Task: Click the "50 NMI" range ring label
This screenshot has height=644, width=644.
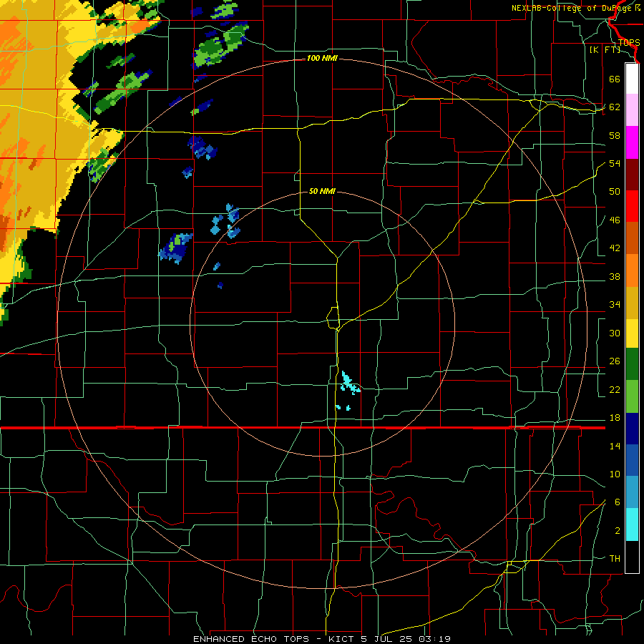Action: click(x=322, y=191)
